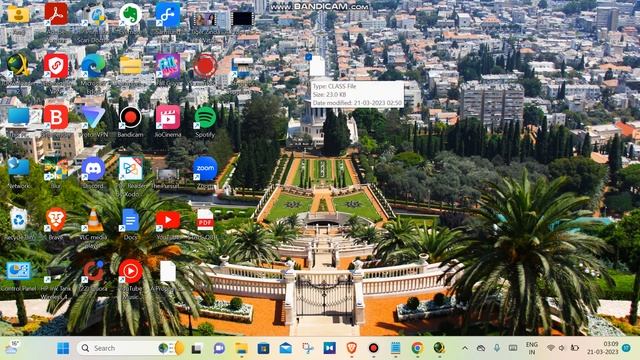This screenshot has height=360, width=640.
Task: Select the red PDF file on desktop
Action: pos(205,220)
